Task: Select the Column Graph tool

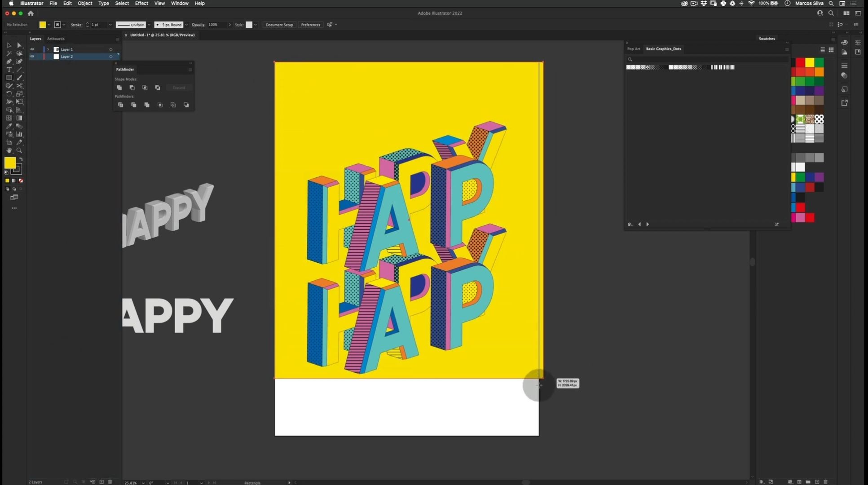Action: pos(19,134)
